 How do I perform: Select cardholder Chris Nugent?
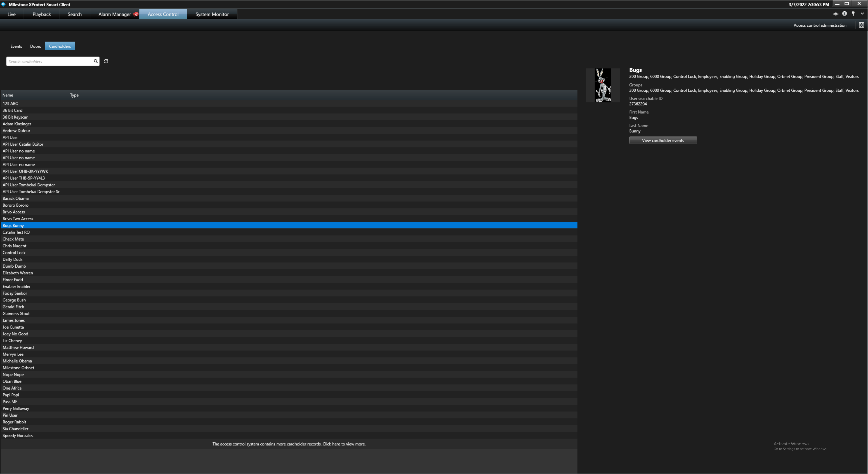click(289, 246)
